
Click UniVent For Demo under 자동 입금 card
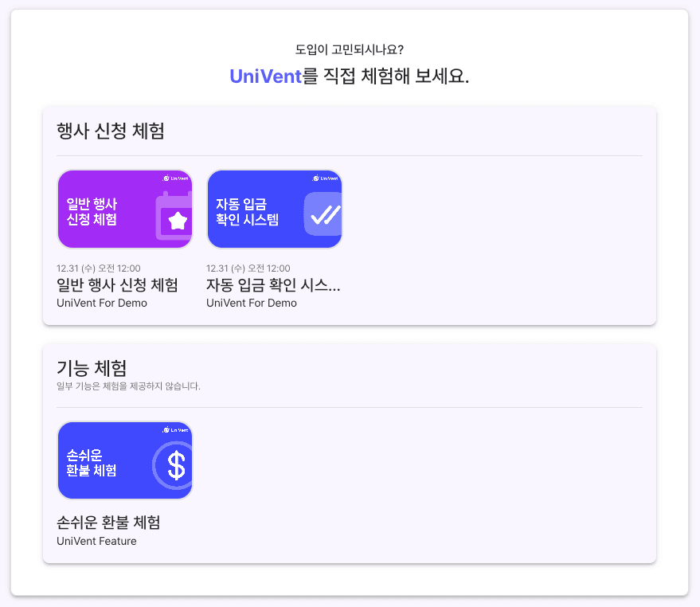pyautogui.click(x=252, y=303)
